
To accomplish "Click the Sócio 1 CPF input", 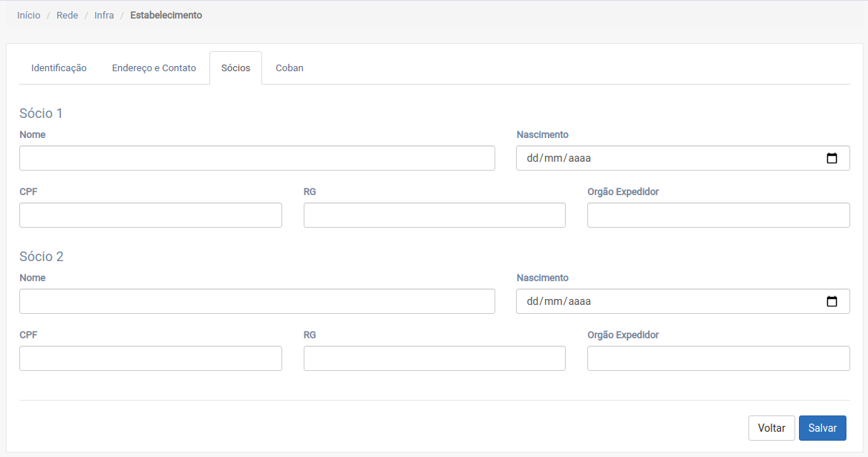I will 151,215.
